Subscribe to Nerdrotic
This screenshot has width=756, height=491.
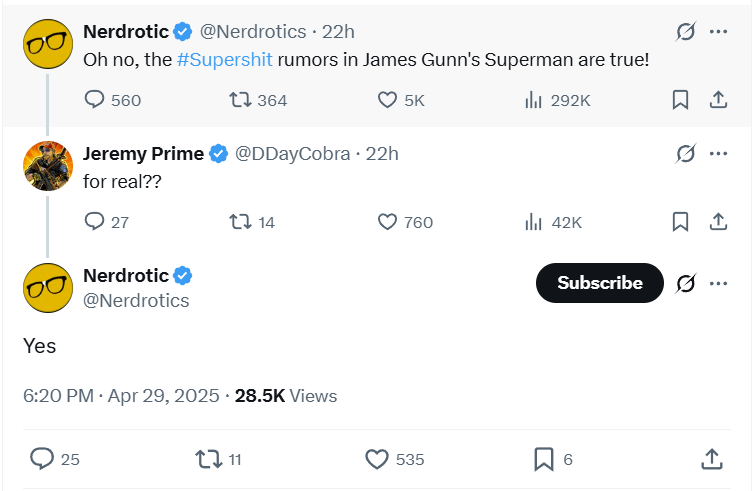600,283
